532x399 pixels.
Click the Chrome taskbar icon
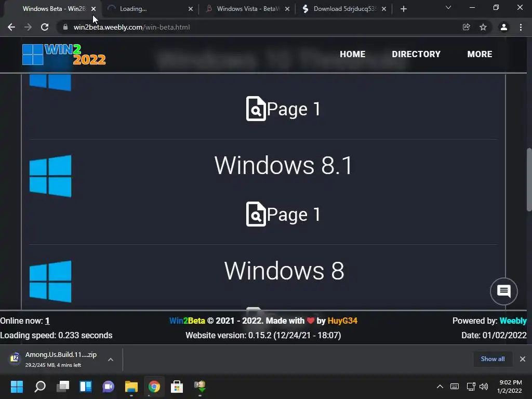click(x=154, y=387)
